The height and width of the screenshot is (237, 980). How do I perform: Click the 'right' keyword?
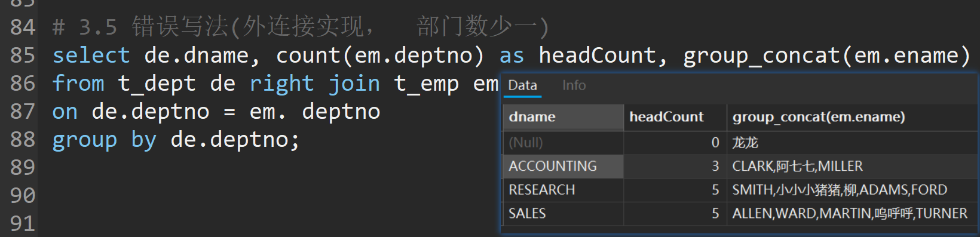pos(281,84)
